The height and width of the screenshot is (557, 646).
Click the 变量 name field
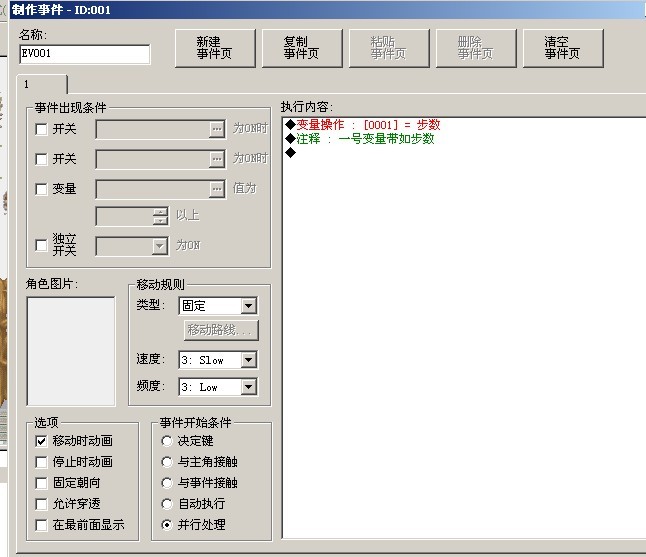coord(152,189)
